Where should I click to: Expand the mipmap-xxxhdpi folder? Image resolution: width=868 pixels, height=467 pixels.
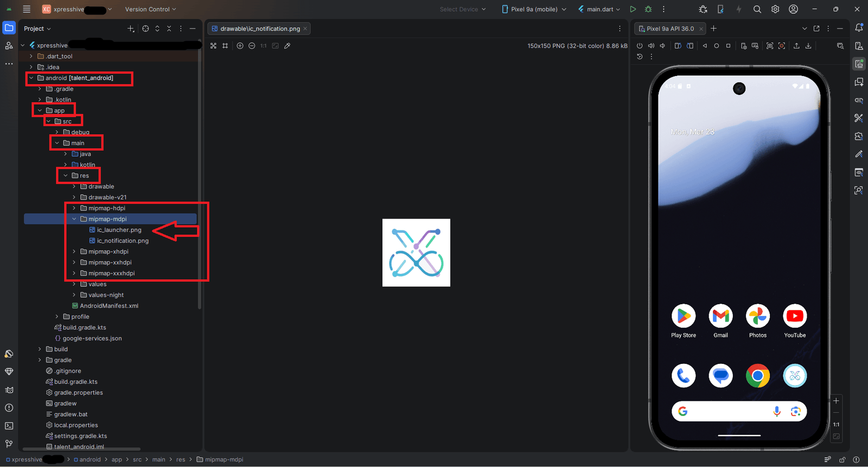74,273
